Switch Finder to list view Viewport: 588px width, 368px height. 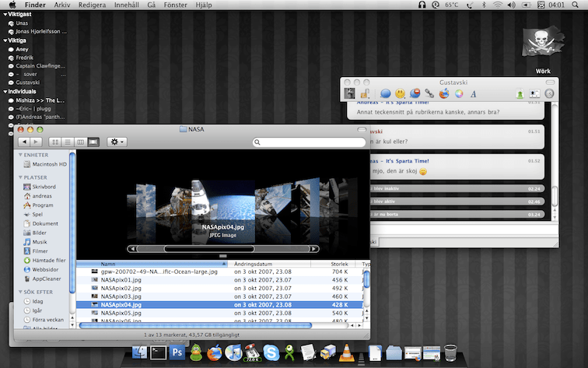click(68, 142)
